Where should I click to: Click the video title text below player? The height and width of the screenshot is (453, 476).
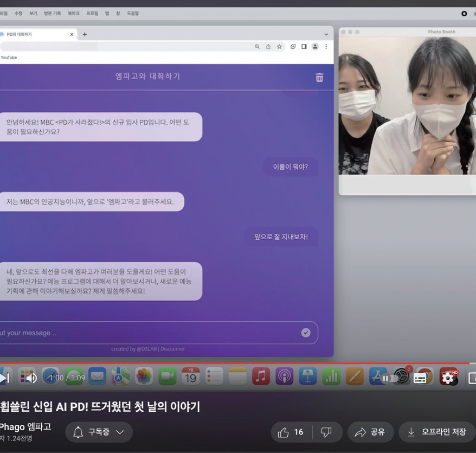tap(100, 406)
